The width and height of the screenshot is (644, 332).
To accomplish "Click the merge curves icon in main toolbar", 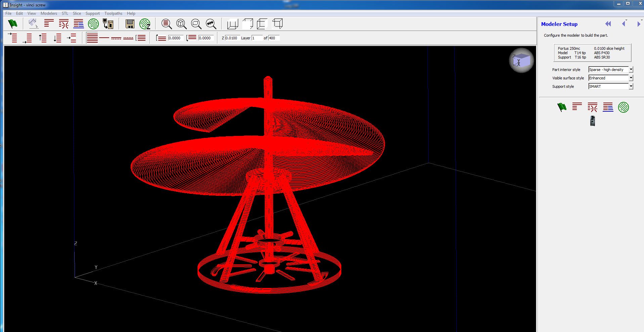I will tap(64, 24).
